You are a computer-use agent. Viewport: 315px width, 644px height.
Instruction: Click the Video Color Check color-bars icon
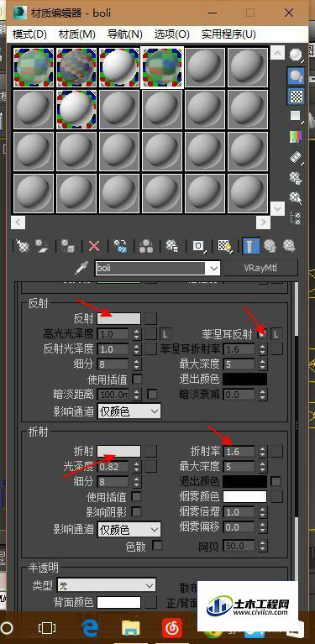pos(296,136)
